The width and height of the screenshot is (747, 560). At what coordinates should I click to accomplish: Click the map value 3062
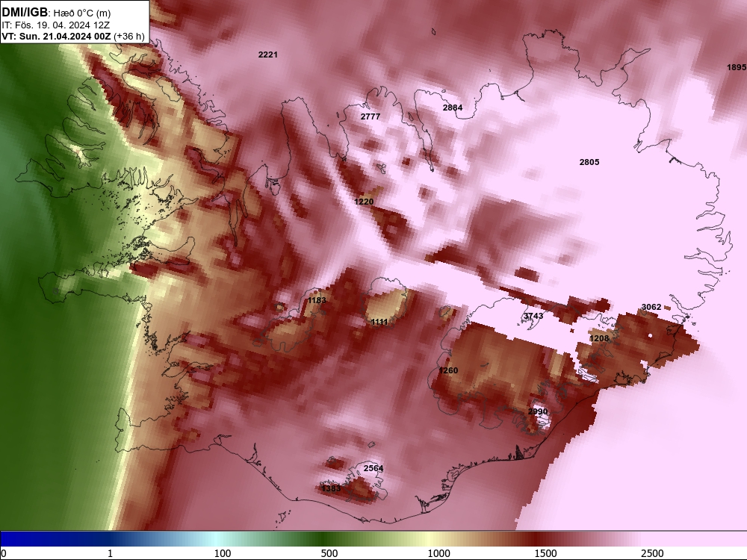pyautogui.click(x=651, y=307)
